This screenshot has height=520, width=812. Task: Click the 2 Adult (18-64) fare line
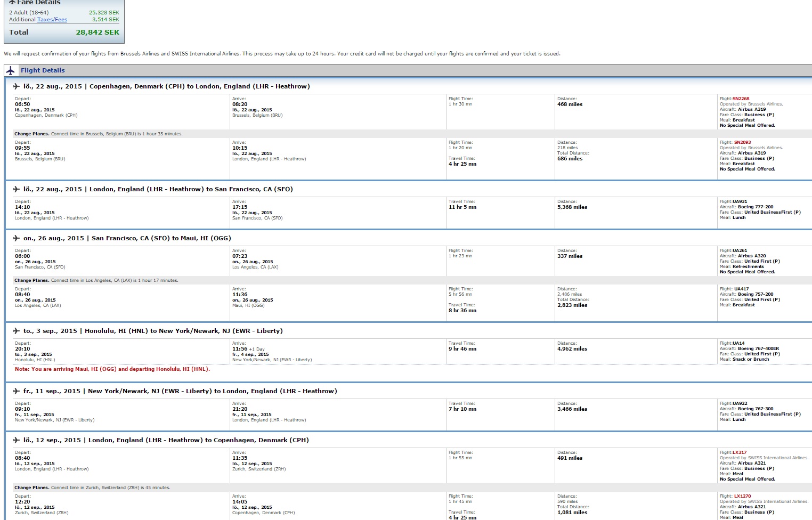pos(29,12)
